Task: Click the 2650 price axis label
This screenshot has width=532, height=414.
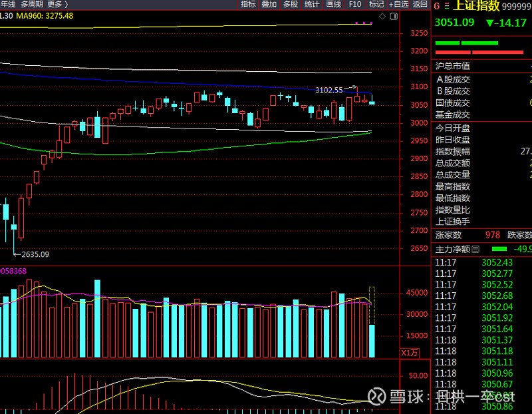Action: (419, 248)
